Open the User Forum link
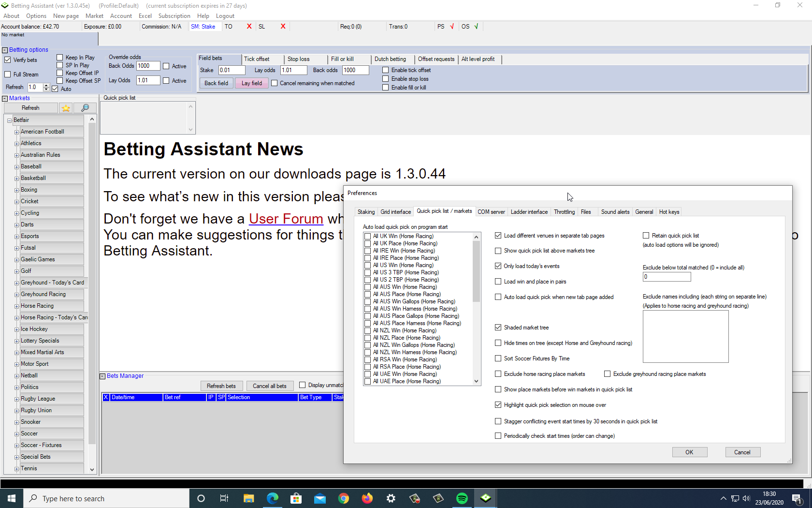Viewport: 812px width, 508px height. [x=286, y=219]
